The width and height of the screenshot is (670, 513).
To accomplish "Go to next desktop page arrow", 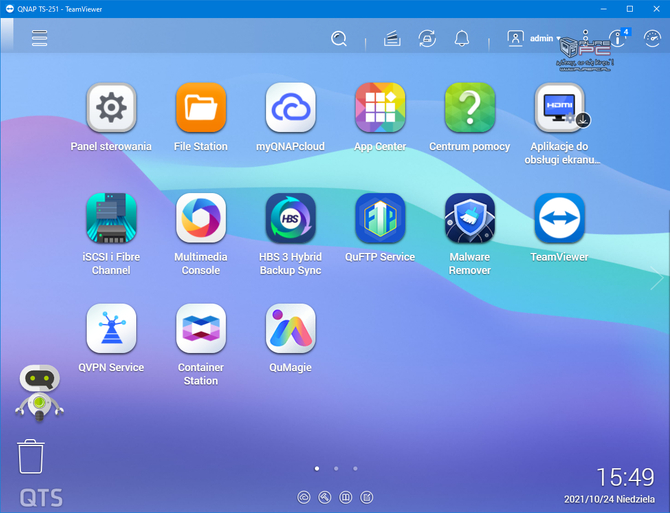I will (x=657, y=278).
